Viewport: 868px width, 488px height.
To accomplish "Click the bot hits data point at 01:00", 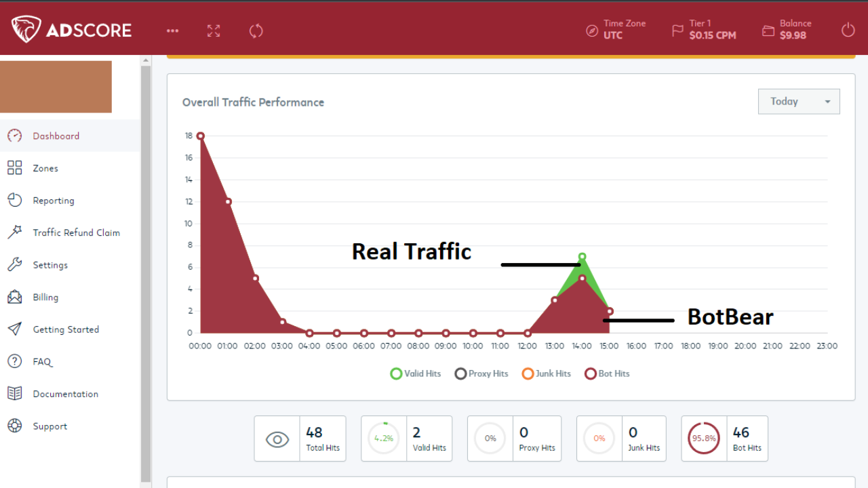I will tap(228, 202).
